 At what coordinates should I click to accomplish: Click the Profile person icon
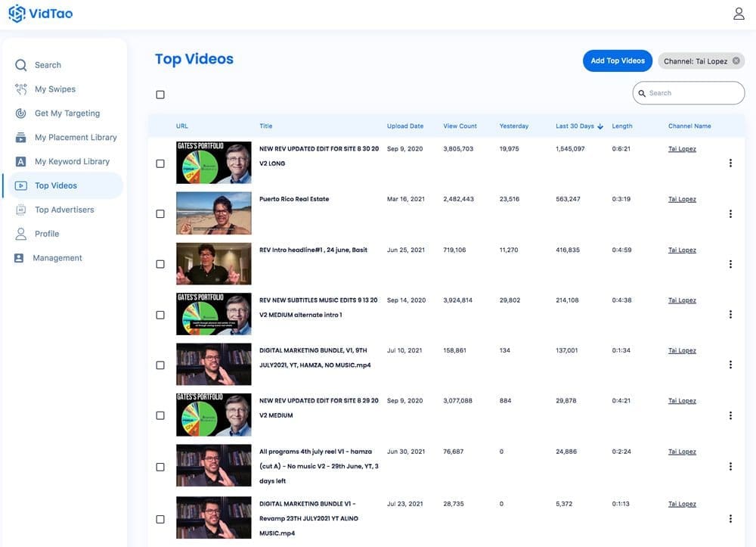(x=20, y=234)
